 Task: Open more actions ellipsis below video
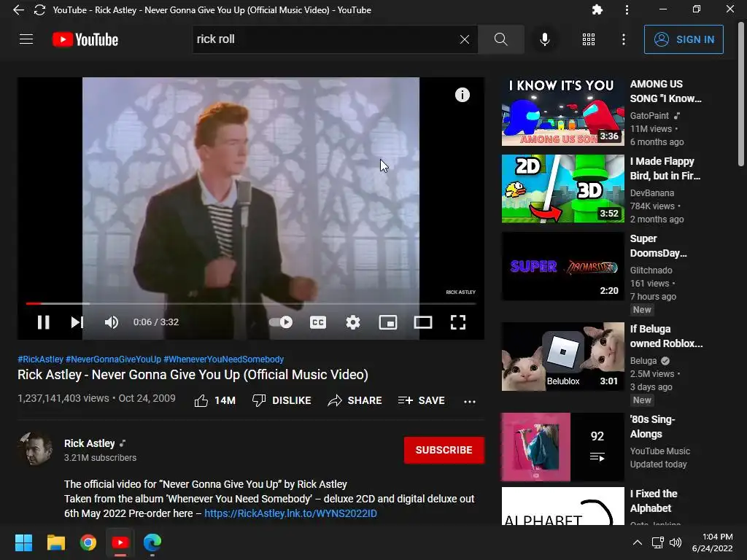coord(470,402)
